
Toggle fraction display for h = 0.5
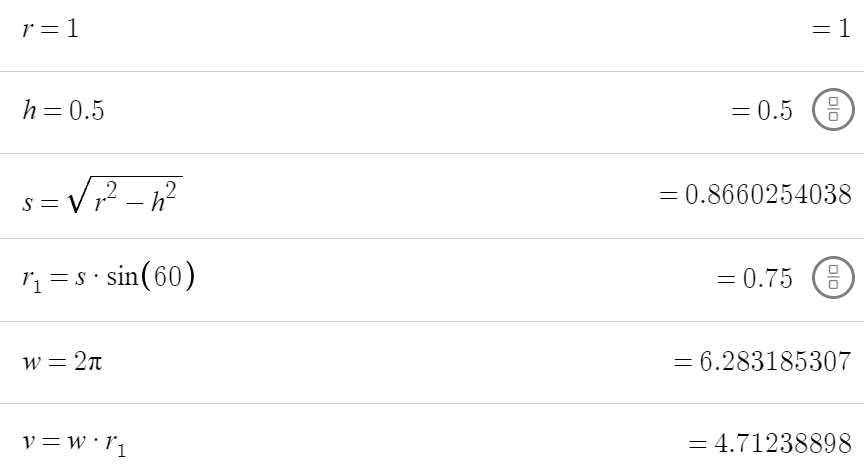pyautogui.click(x=833, y=111)
